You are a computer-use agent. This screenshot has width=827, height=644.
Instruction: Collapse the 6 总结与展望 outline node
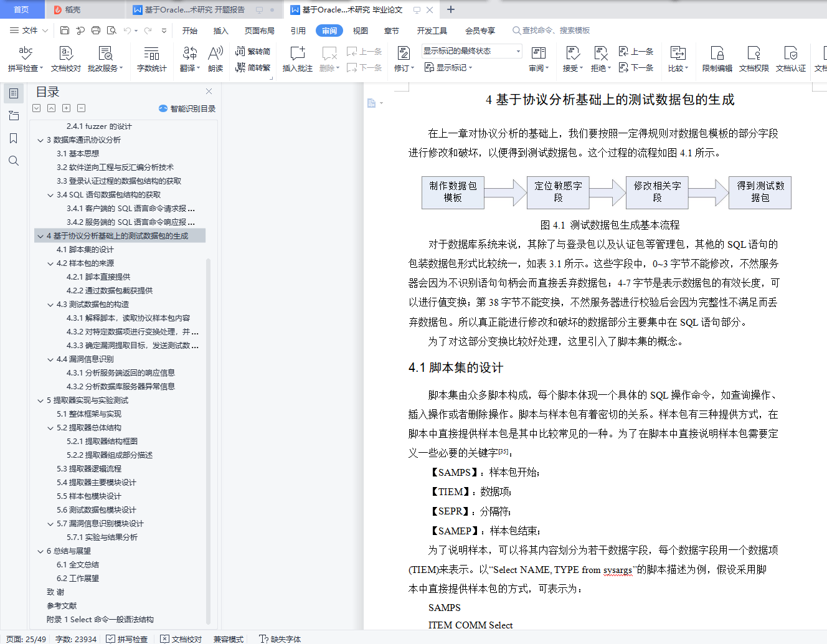point(40,551)
